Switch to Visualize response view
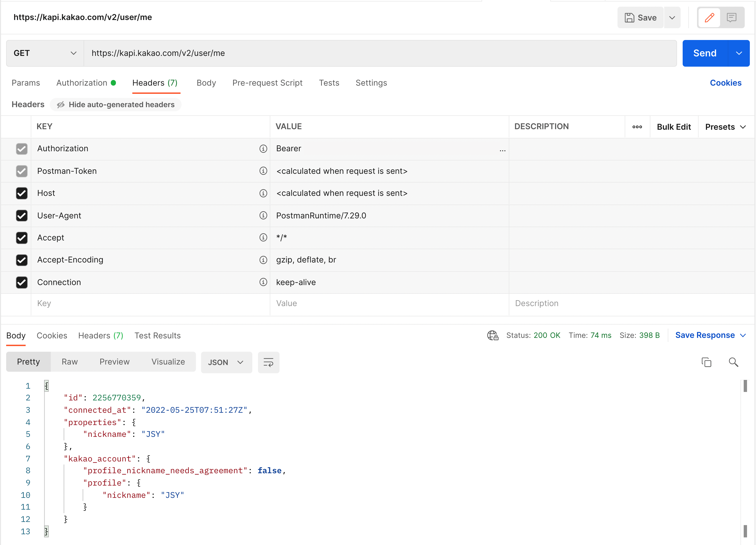 [x=168, y=362]
